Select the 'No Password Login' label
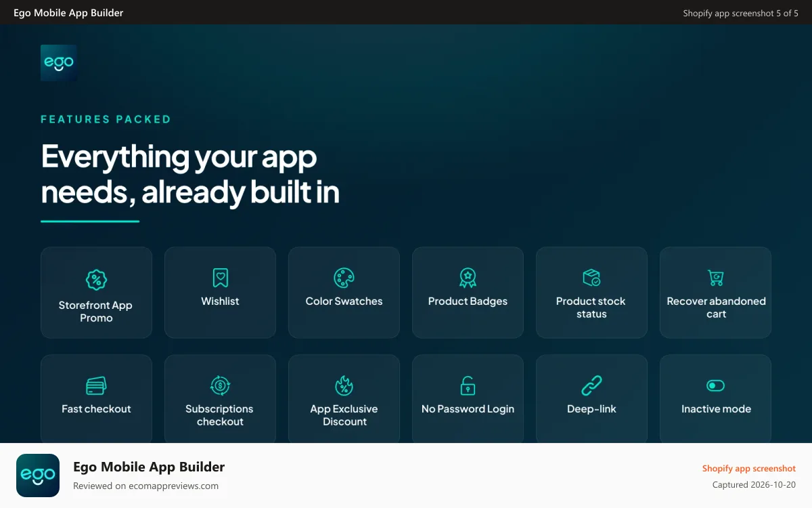The image size is (812, 508). click(x=468, y=409)
